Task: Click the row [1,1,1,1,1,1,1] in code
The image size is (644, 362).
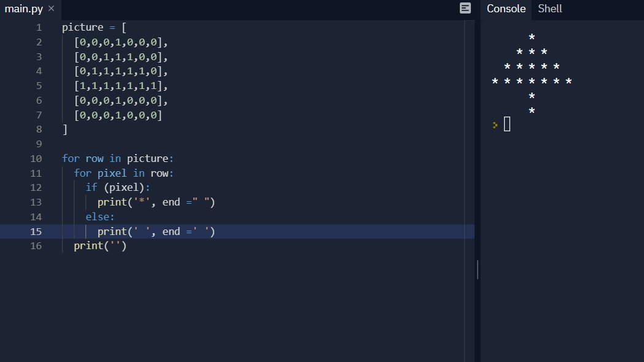Action: tap(121, 86)
